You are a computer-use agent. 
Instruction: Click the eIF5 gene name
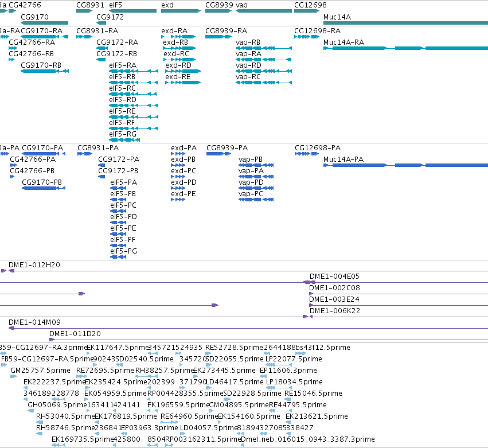[x=115, y=5]
